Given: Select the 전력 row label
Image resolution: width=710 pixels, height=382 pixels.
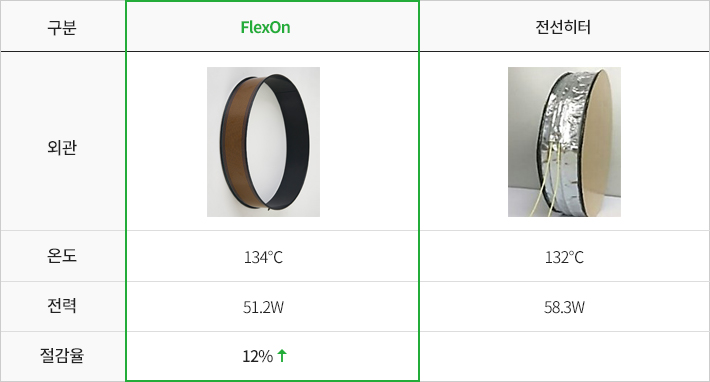Looking at the screenshot, I should coord(62,306).
